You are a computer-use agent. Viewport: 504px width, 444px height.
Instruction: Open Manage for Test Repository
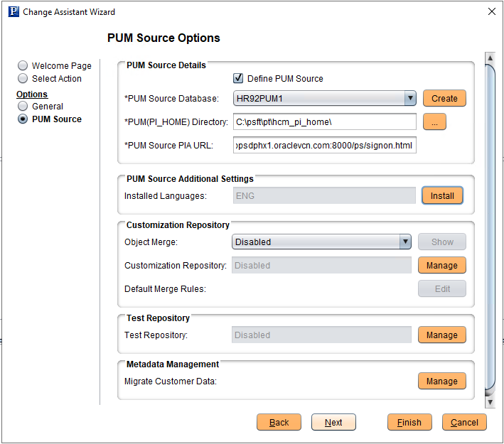tap(441, 335)
